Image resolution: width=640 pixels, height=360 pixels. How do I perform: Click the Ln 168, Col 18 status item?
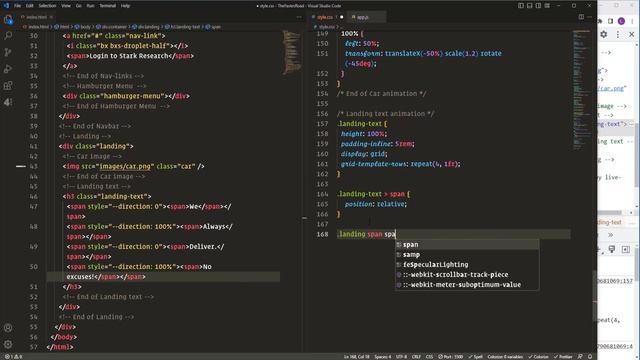356,357
